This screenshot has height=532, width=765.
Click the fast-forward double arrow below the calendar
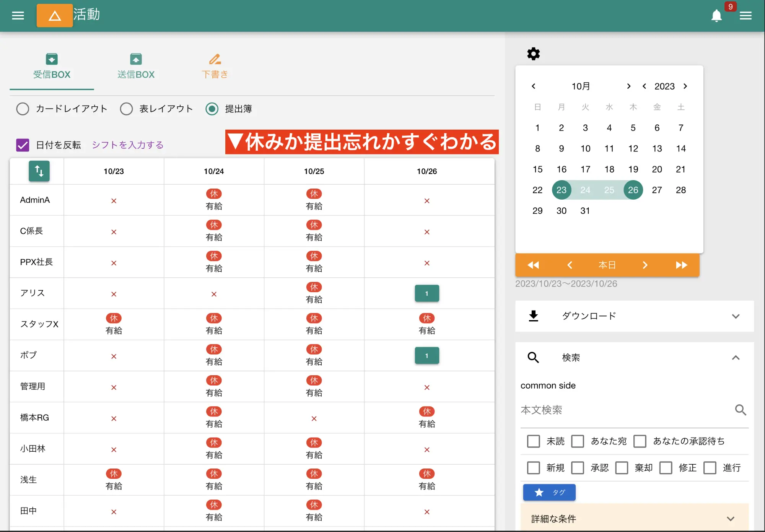(x=681, y=265)
